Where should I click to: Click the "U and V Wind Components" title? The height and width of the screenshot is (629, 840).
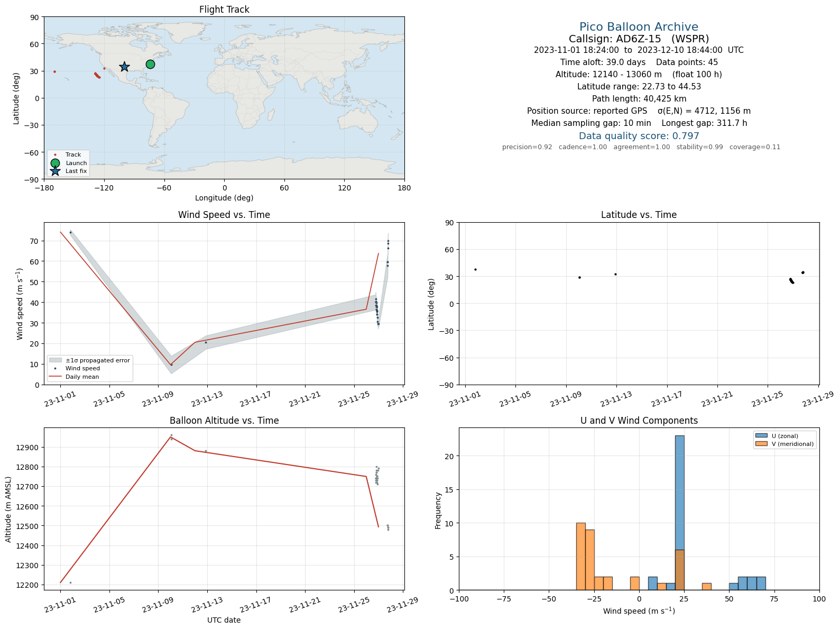(x=639, y=421)
